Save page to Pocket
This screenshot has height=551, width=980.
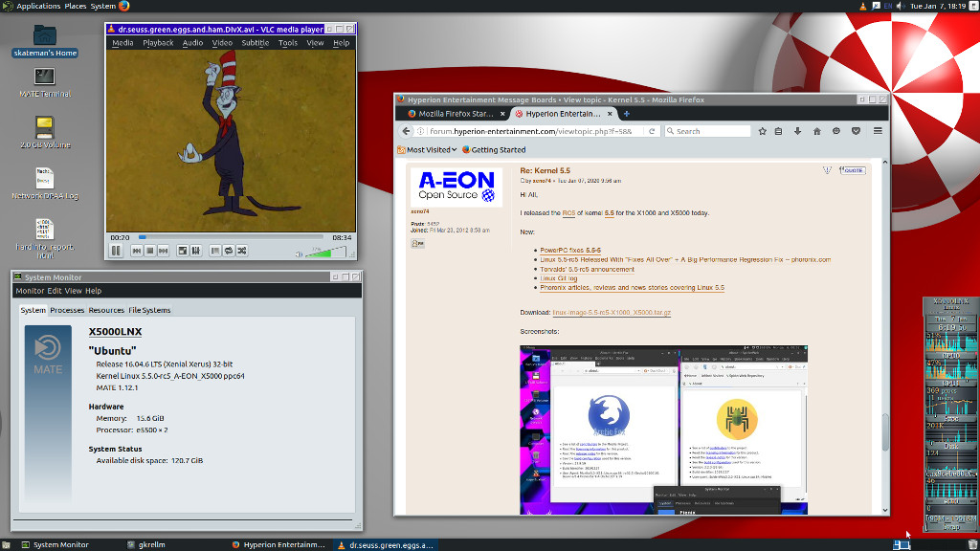click(857, 131)
